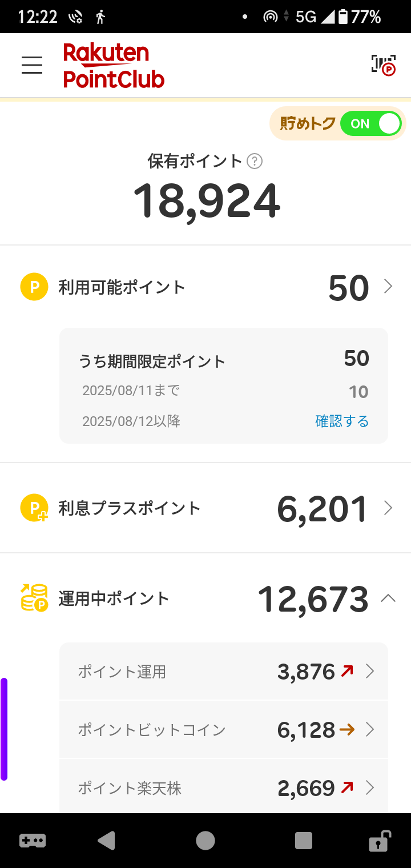
Task: Collapse the 運用中ポイント section
Action: [x=388, y=598]
